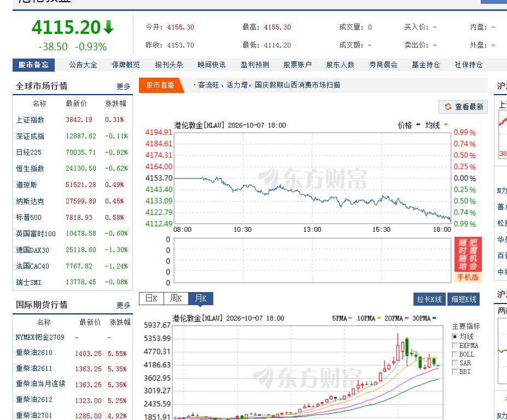Open the 晚间快讯 menu item
This screenshot has width=507, height=420.
(212, 65)
